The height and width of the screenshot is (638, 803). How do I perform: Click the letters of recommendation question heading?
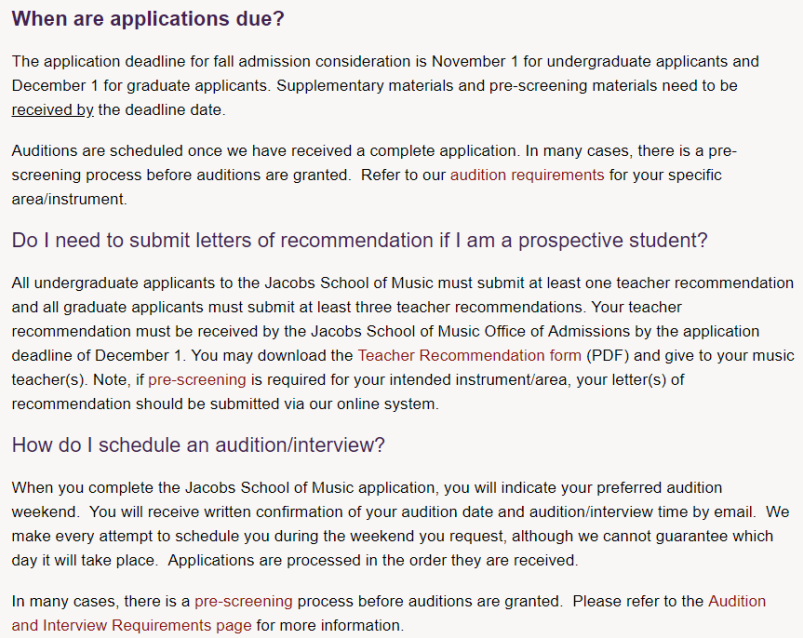(x=359, y=241)
